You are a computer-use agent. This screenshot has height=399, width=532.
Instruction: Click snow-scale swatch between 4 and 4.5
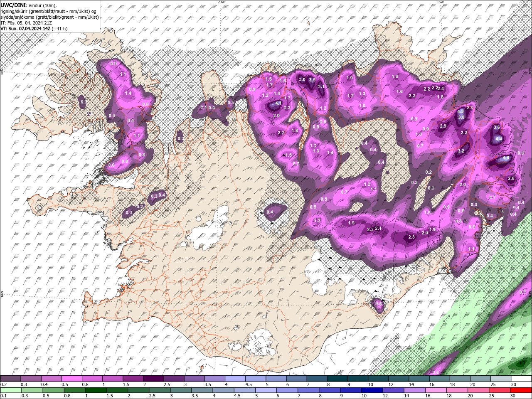coord(235,379)
